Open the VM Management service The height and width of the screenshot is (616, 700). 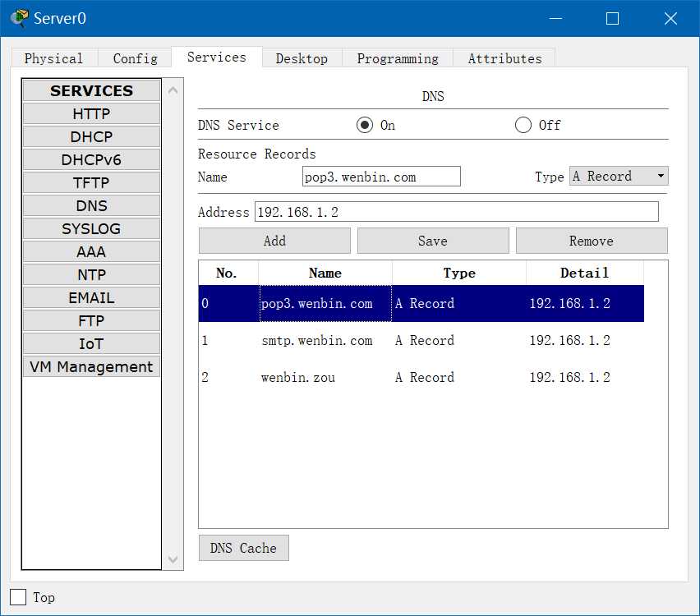[x=91, y=366]
